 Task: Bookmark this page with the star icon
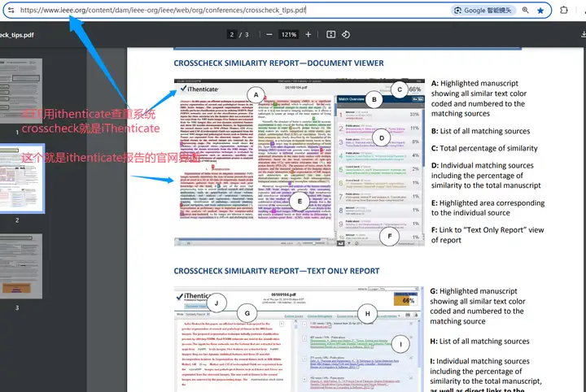(x=540, y=11)
